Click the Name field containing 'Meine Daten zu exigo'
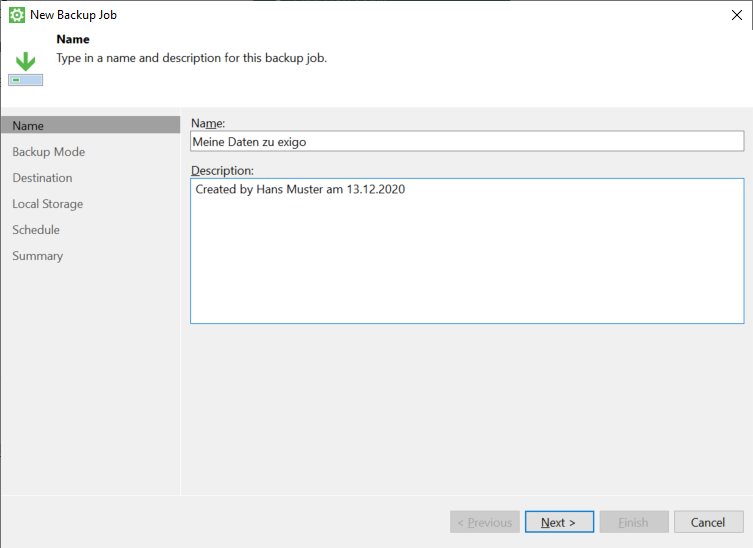Viewport: 753px width, 548px height. tap(467, 142)
